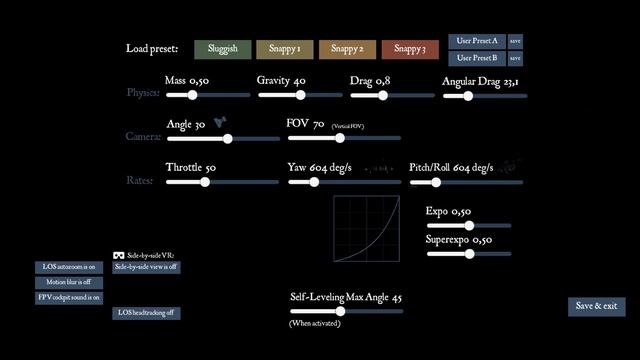640x360 pixels.
Task: Load User Preset A
Action: 477,41
